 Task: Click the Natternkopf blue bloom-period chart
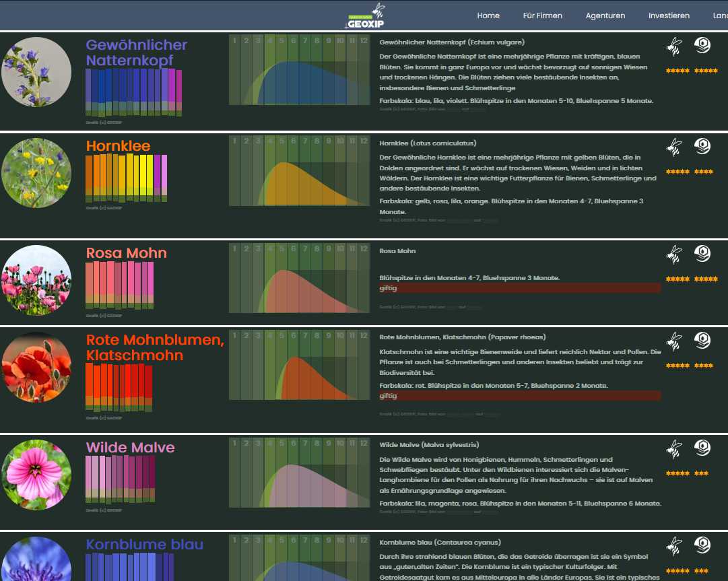[x=300, y=70]
